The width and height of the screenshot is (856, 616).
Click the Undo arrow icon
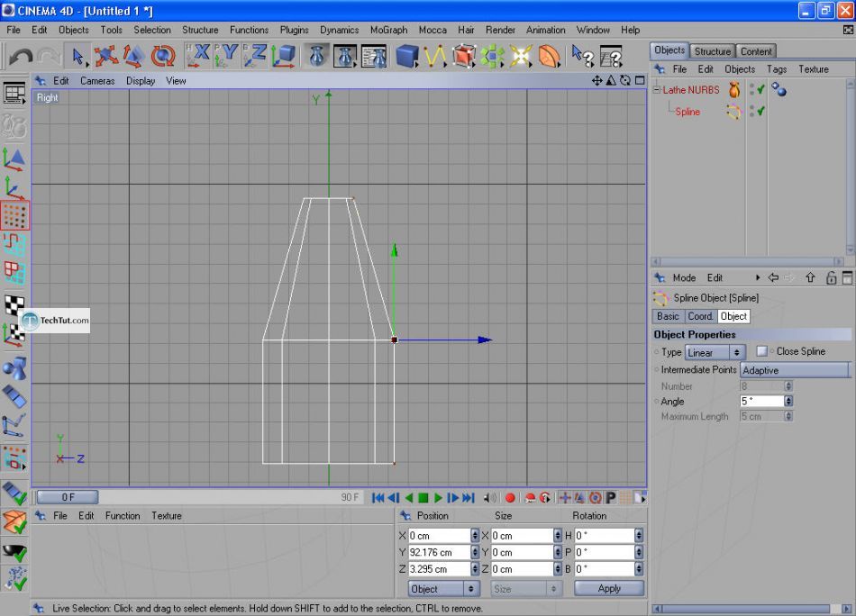[x=21, y=56]
